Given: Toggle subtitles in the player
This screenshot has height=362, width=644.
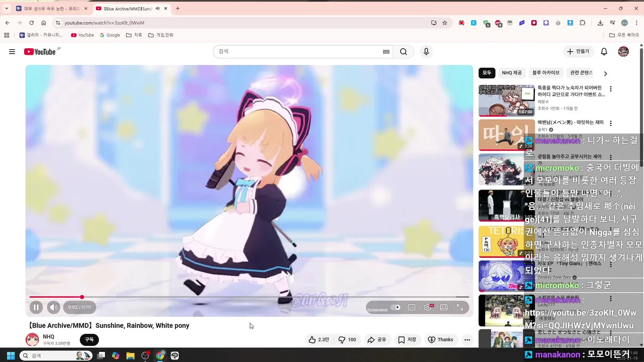Looking at the screenshot, I should pyautogui.click(x=412, y=307).
